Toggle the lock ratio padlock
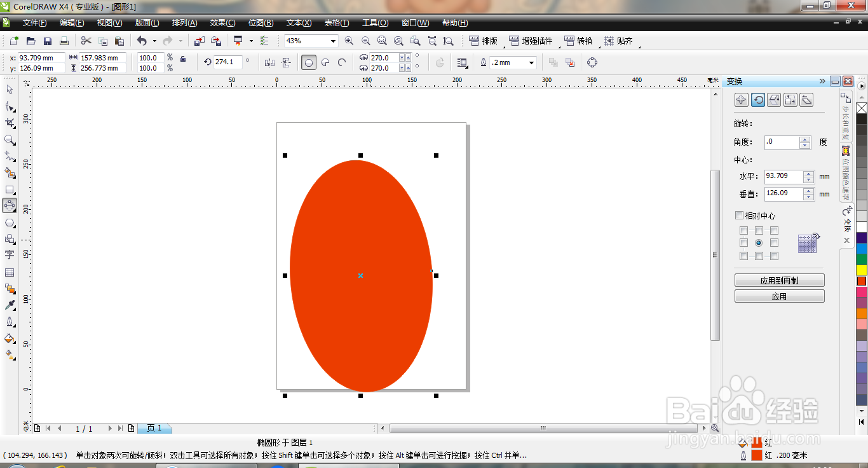 coord(183,59)
